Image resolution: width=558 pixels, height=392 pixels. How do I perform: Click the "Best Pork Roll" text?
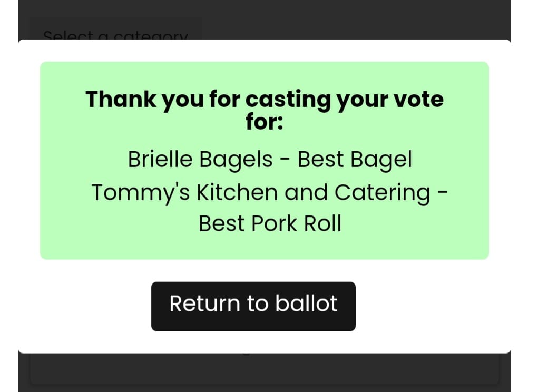coord(269,223)
